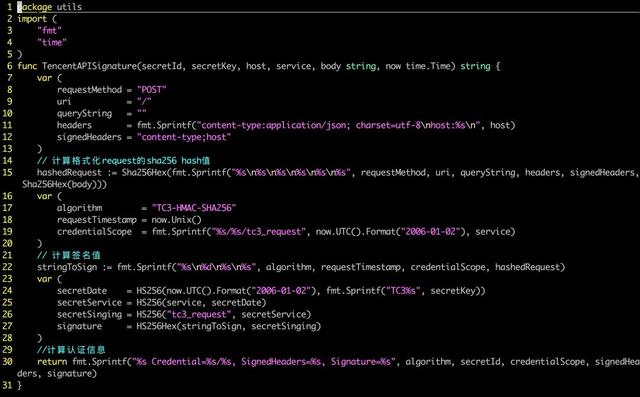Viewport: 640px width, 397px height.
Task: Click the secretDate variable declaration
Action: [x=82, y=291]
